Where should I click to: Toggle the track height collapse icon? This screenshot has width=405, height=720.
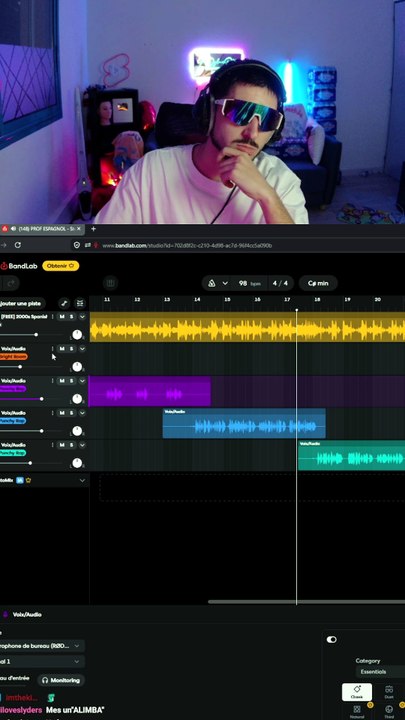pos(80,304)
